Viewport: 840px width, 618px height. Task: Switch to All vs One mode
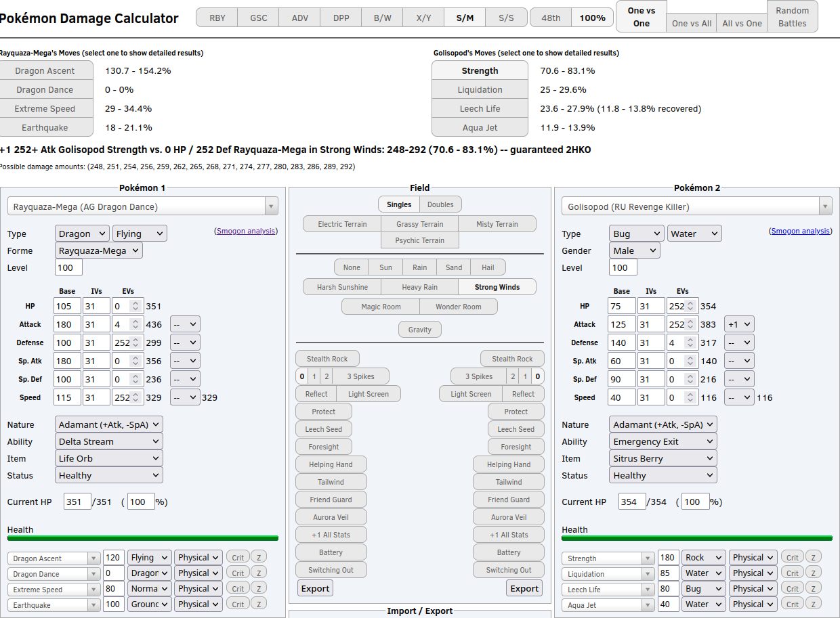pyautogui.click(x=742, y=24)
